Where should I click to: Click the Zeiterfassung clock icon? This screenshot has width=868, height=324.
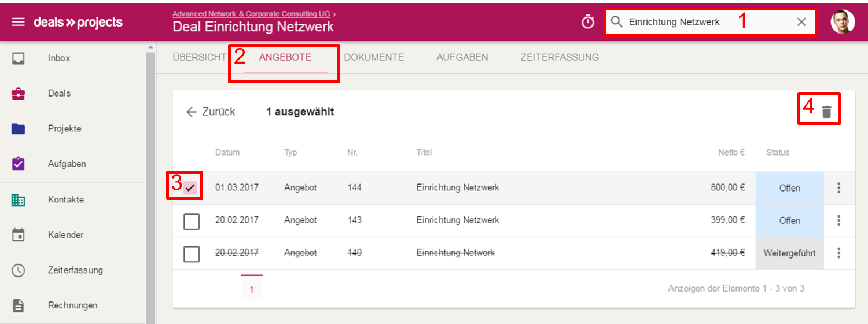(19, 270)
